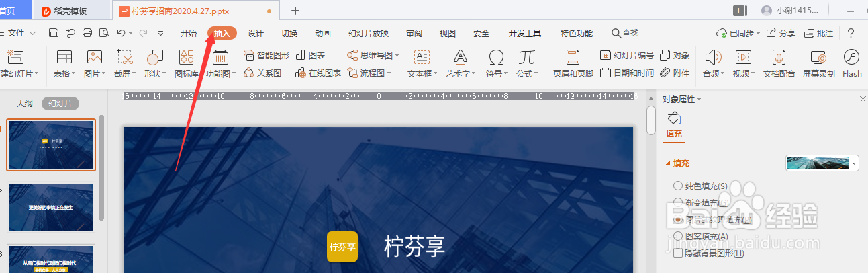Open the 形状 shapes tool
Image resolution: width=868 pixels, height=273 pixels.
pos(155,64)
